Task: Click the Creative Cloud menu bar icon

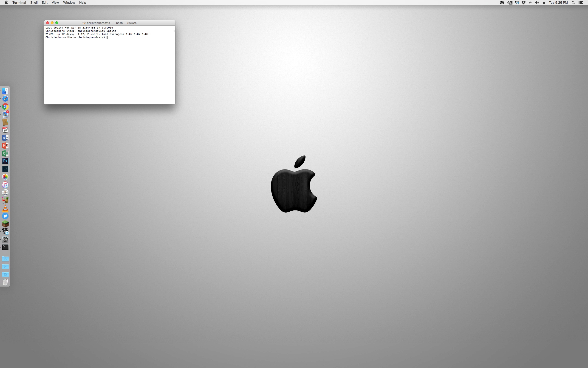Action: point(502,3)
